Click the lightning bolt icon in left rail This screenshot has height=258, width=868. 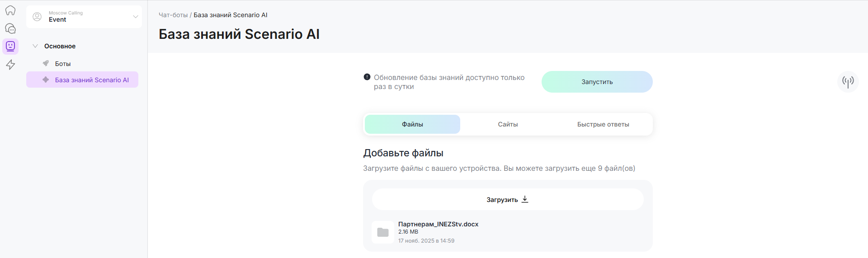pos(10,65)
